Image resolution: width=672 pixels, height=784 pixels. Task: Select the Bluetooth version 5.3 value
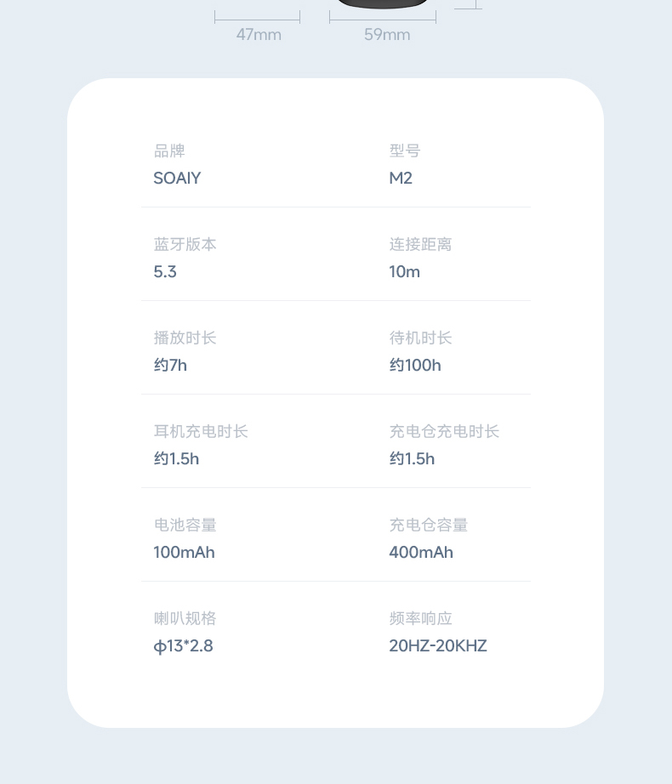[165, 271]
